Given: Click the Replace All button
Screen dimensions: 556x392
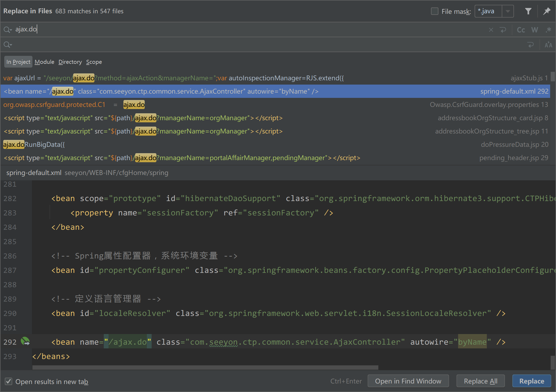Looking at the screenshot, I should [480, 381].
